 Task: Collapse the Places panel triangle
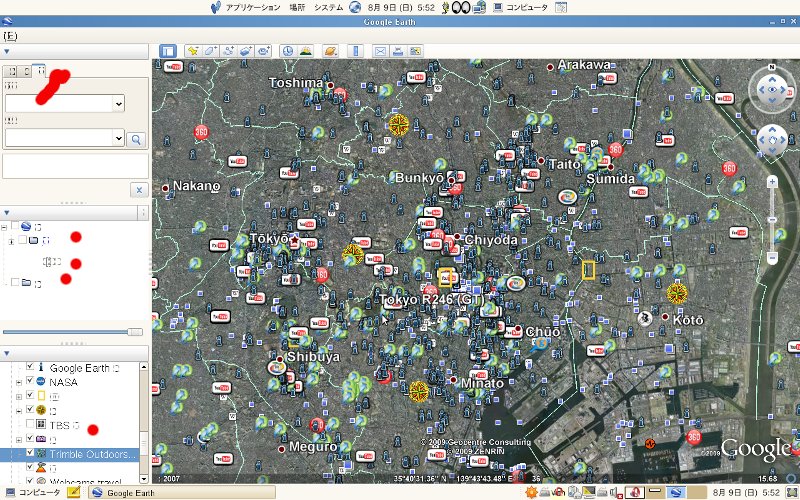coord(7,213)
